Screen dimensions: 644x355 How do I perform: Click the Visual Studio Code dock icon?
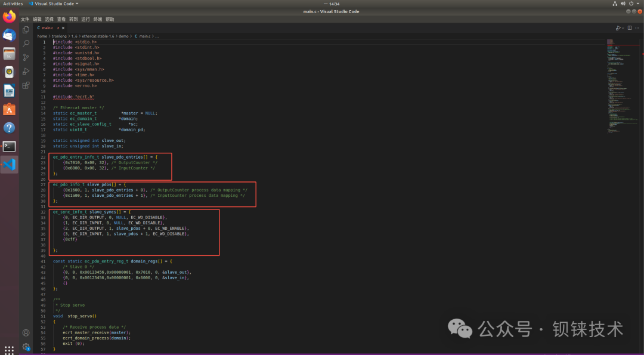9,165
